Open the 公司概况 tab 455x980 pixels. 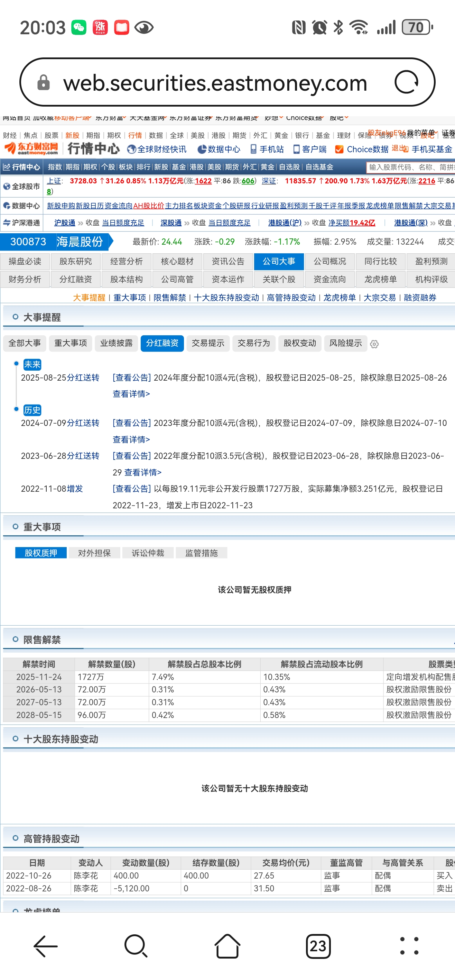(329, 261)
